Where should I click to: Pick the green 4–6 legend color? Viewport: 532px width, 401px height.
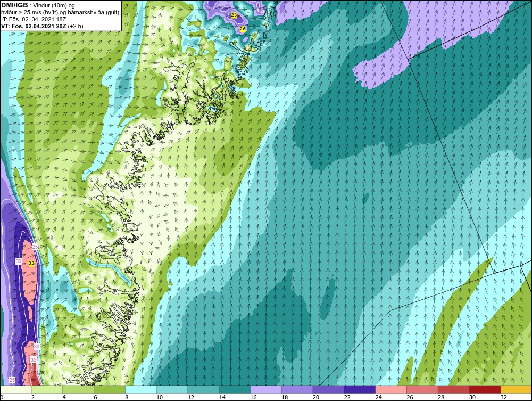pos(78,389)
